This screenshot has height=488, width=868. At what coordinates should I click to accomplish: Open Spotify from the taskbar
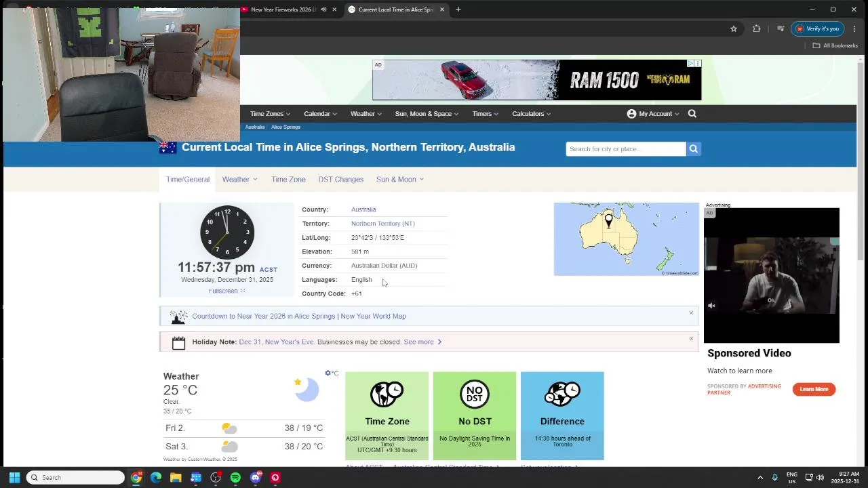(235, 477)
